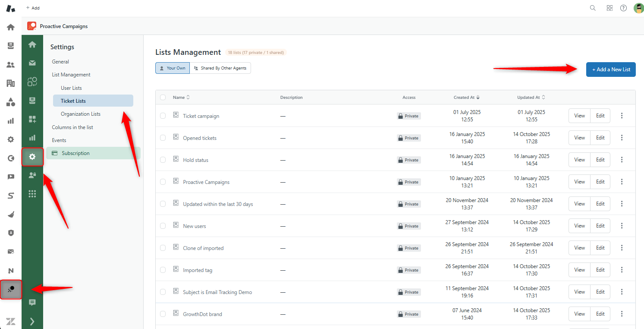Screen dimensions: 644x329
Task: Open settings gear in green sidebar
Action: [x=32, y=157]
